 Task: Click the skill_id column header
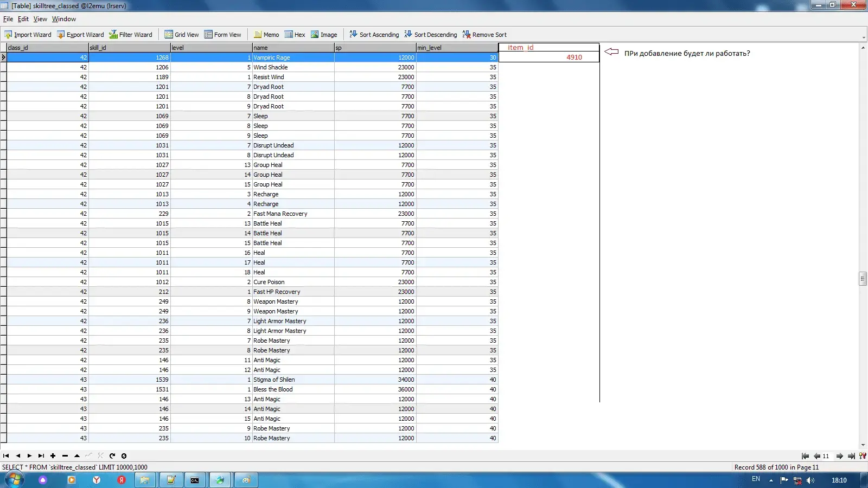130,48
